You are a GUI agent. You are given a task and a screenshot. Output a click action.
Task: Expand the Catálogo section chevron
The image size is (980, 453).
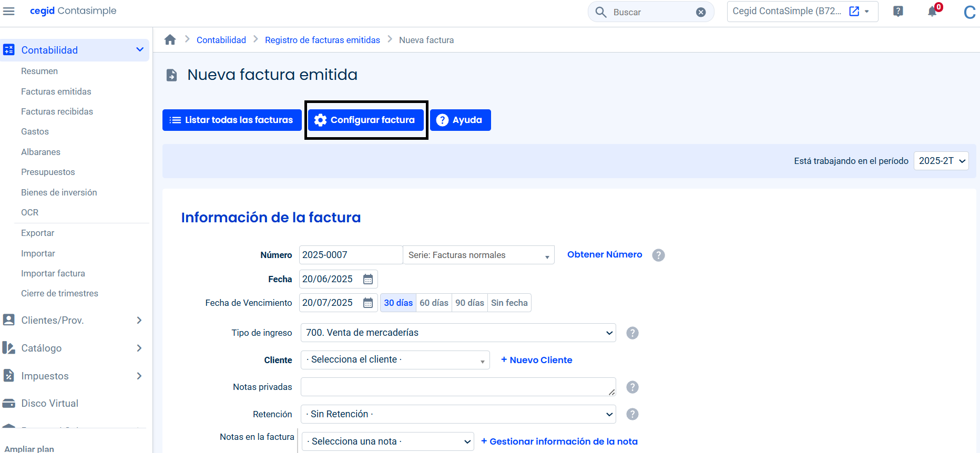139,348
